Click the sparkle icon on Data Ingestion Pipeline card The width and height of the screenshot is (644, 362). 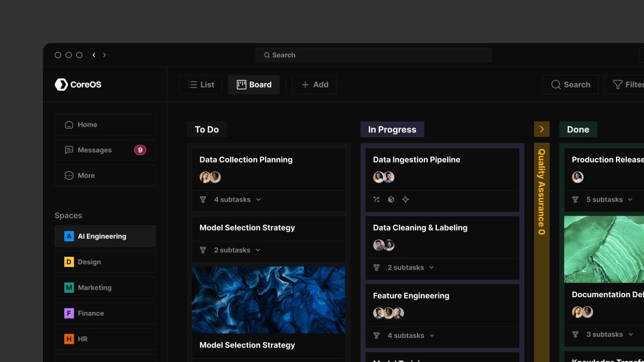tap(406, 200)
